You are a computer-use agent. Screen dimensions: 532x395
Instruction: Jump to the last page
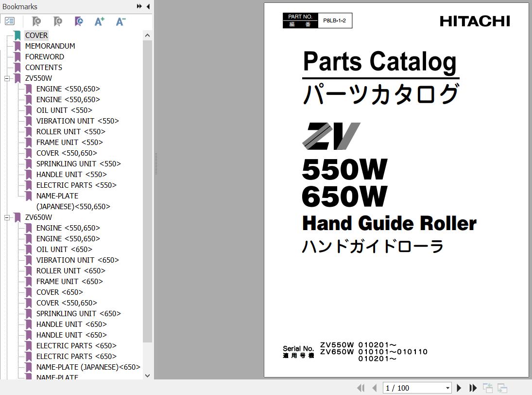click(473, 388)
